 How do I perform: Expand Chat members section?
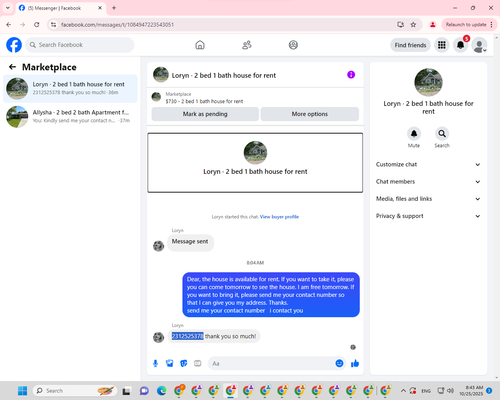428,182
